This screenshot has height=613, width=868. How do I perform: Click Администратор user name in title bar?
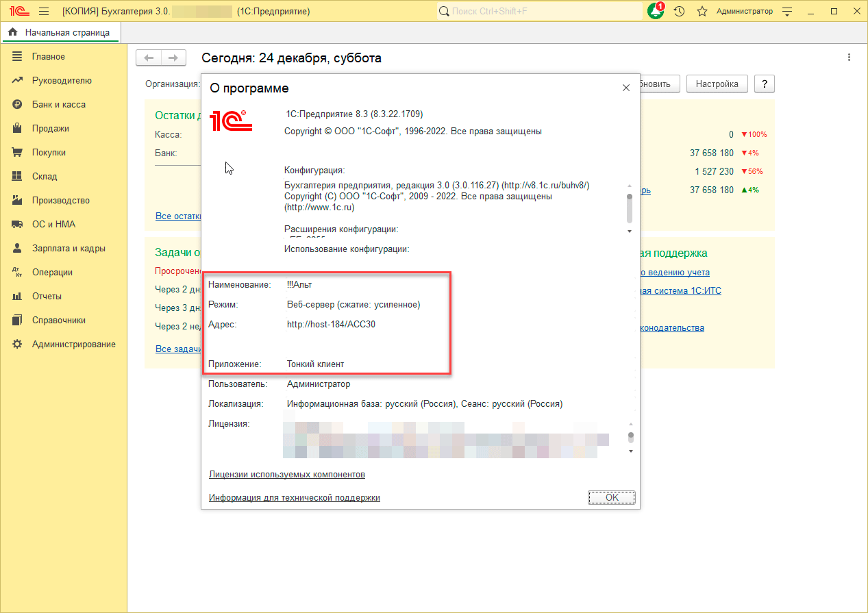[744, 12]
